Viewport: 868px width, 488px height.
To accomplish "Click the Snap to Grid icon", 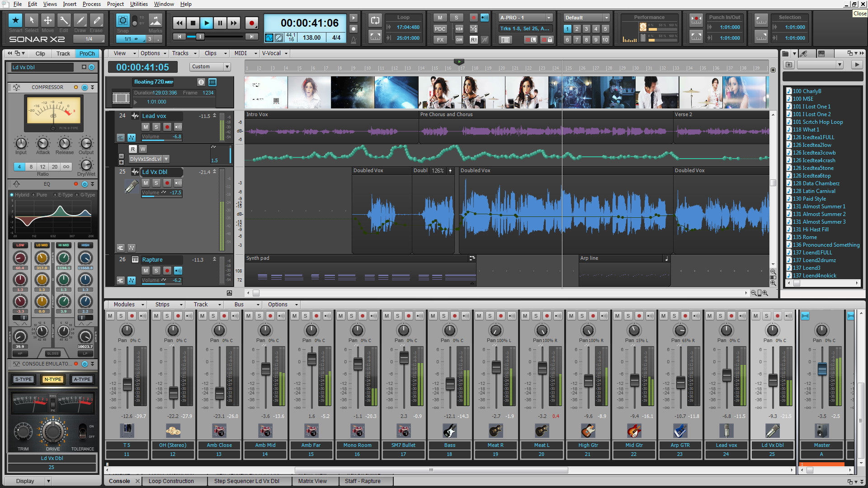I will pos(122,21).
